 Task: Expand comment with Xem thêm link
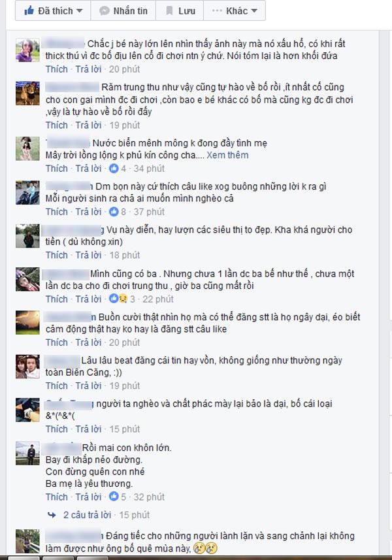click(227, 155)
